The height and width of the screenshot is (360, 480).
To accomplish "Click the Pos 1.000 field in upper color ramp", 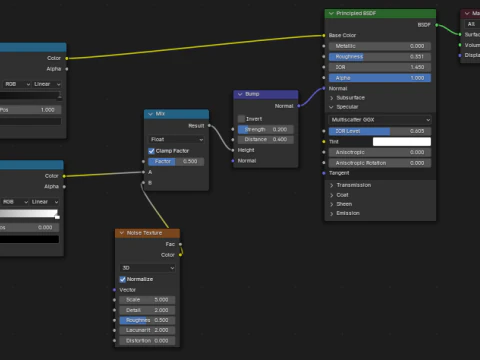I will click(x=31, y=110).
